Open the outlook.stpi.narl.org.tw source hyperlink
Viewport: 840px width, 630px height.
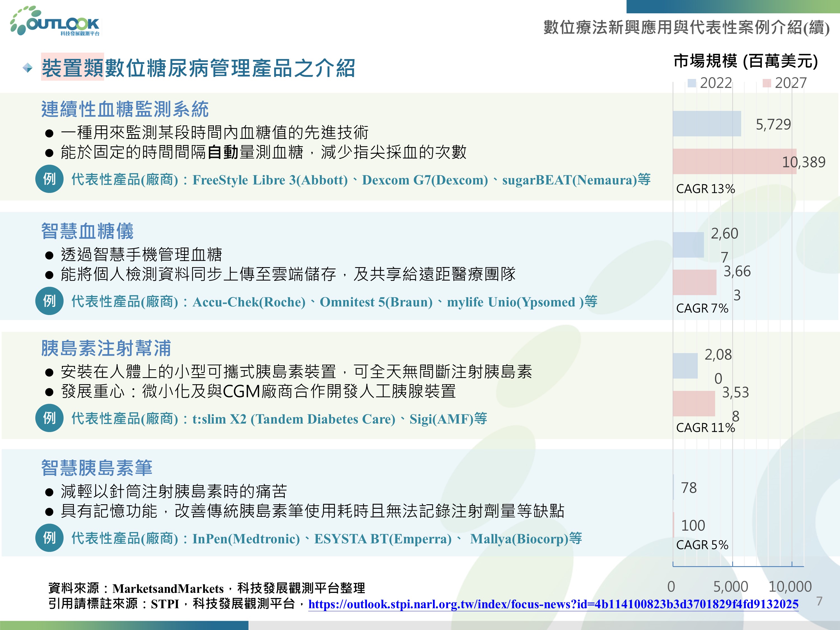coord(553,604)
